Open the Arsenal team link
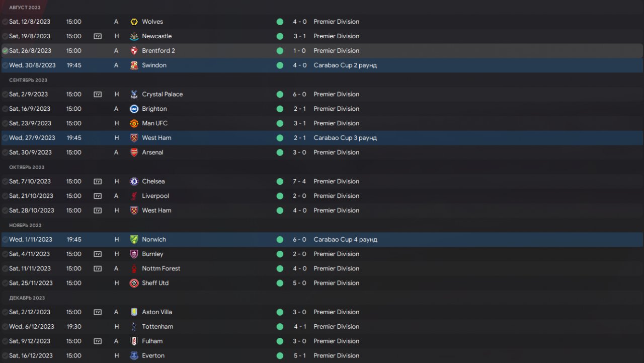The height and width of the screenshot is (363, 644). [x=152, y=152]
